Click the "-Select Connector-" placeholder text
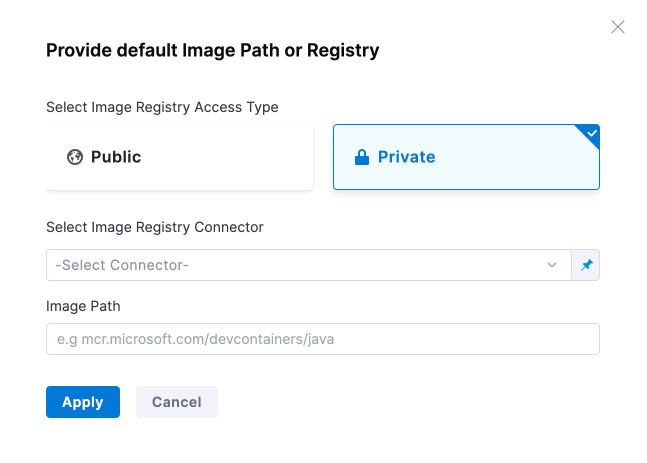Image resolution: width=647 pixels, height=463 pixels. (122, 265)
